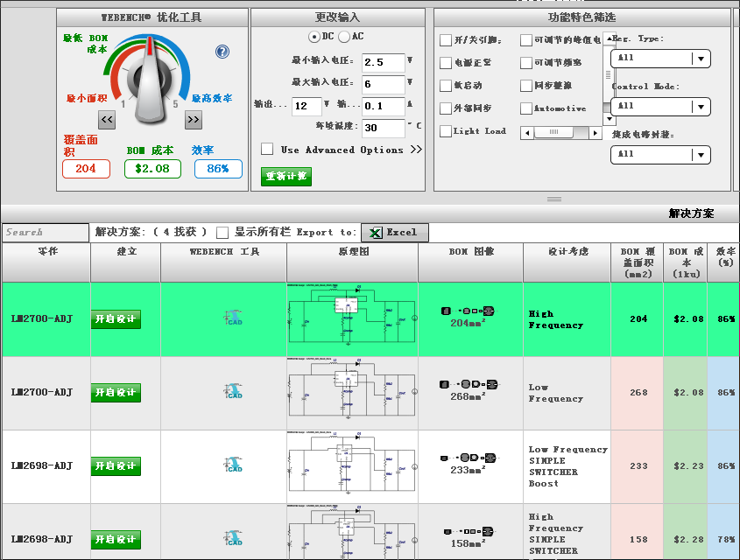
Task: Click the BOM 成本 value $2.08 box
Action: 152,169
